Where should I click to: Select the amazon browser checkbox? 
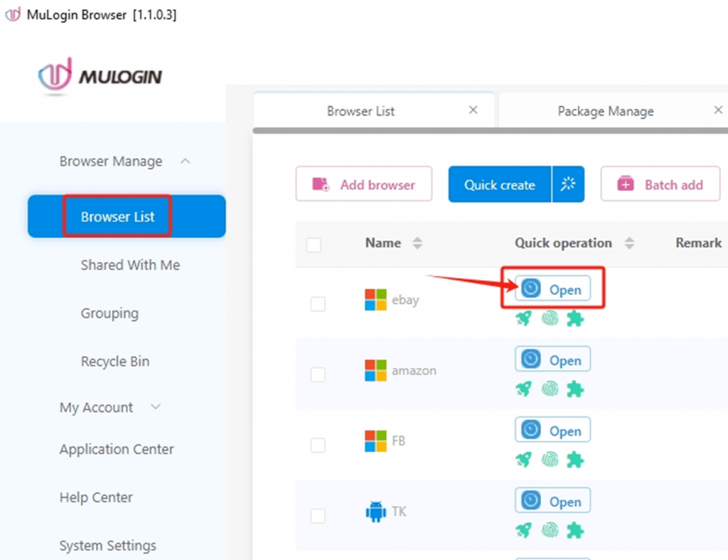coord(318,375)
